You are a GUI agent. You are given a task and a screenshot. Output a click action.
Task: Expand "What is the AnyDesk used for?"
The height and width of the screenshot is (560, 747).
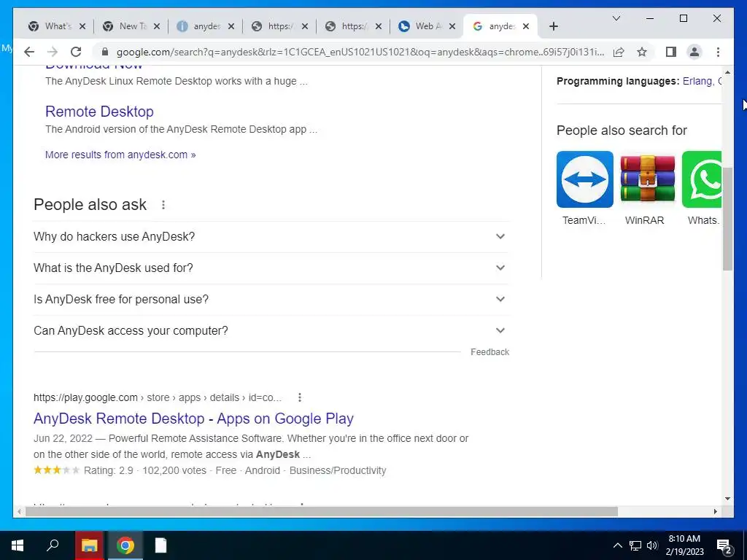(271, 268)
